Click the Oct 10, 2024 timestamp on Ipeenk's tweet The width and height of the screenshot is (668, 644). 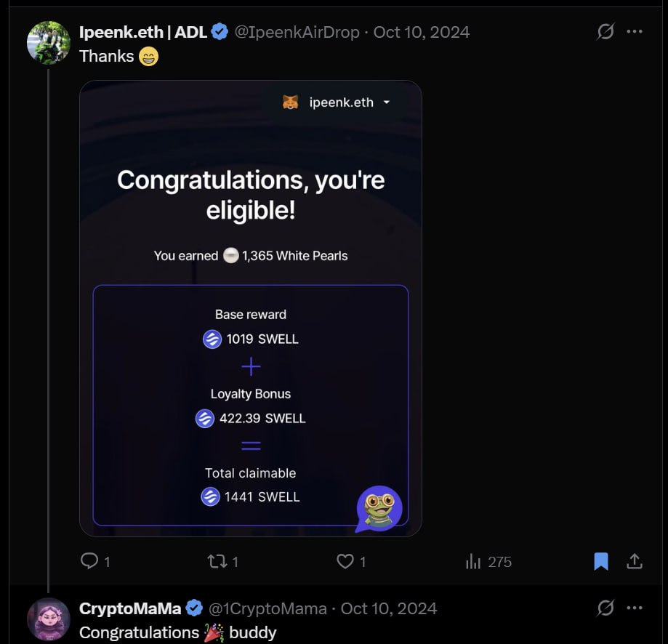[422, 32]
